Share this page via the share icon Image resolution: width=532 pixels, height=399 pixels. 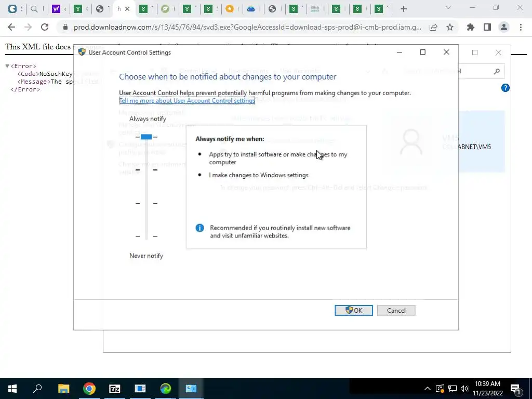tap(433, 27)
